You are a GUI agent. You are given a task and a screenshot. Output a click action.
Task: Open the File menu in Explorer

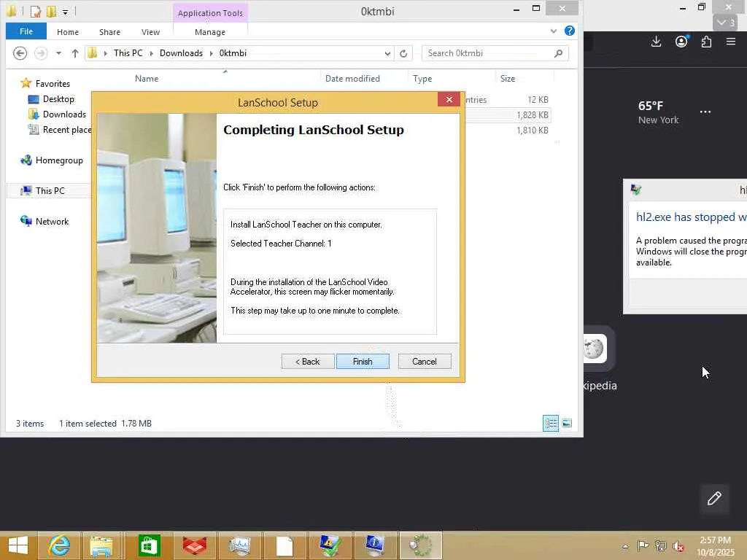click(26, 31)
